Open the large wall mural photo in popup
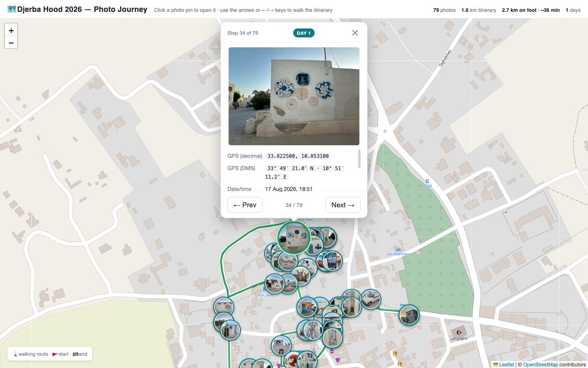 [294, 96]
